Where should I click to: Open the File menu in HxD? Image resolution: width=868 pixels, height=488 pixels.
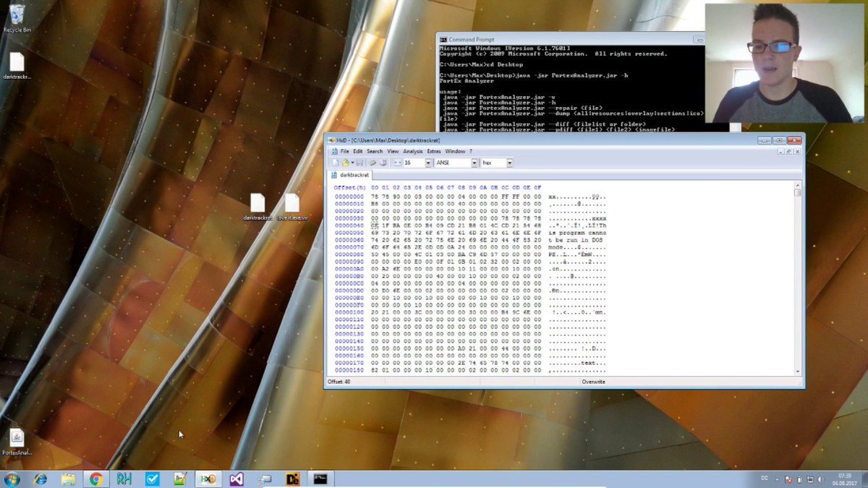click(x=345, y=151)
